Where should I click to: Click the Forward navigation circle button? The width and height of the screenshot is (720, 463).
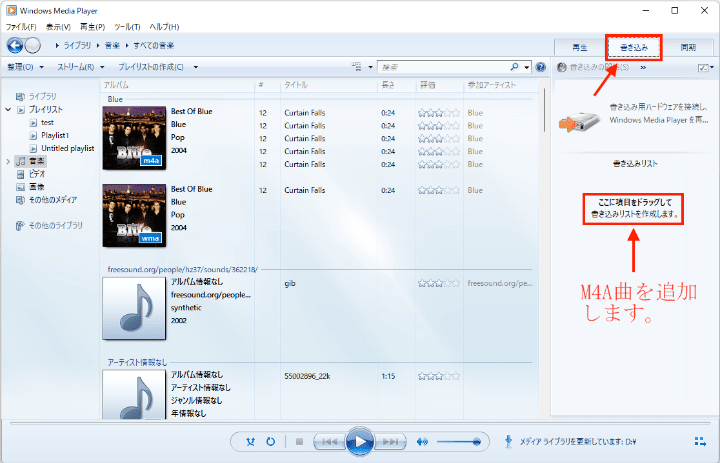click(x=33, y=45)
